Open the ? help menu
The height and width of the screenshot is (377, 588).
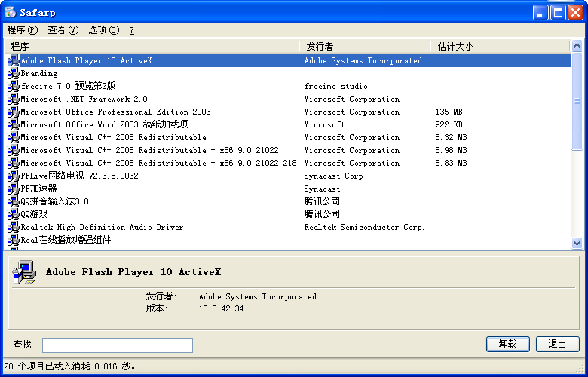(131, 30)
